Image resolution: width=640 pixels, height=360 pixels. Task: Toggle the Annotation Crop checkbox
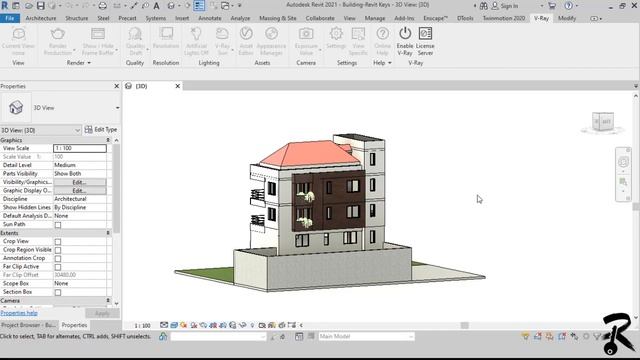click(x=58, y=259)
